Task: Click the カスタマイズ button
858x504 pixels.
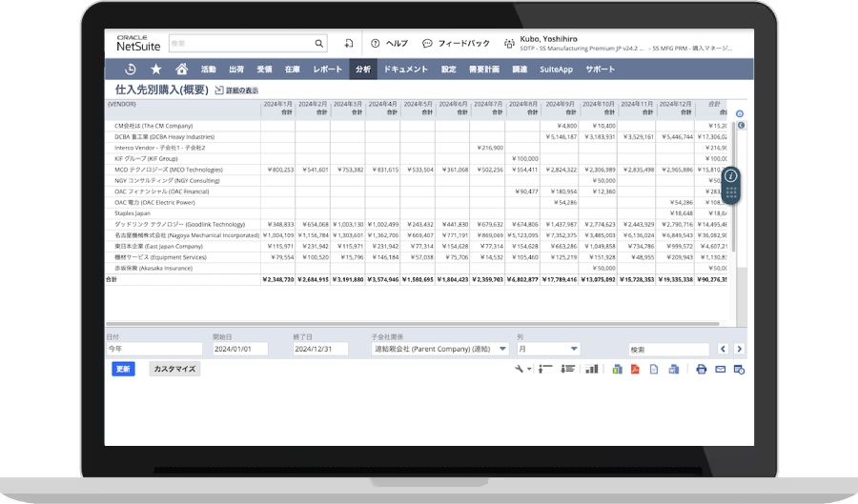Action: coord(174,369)
